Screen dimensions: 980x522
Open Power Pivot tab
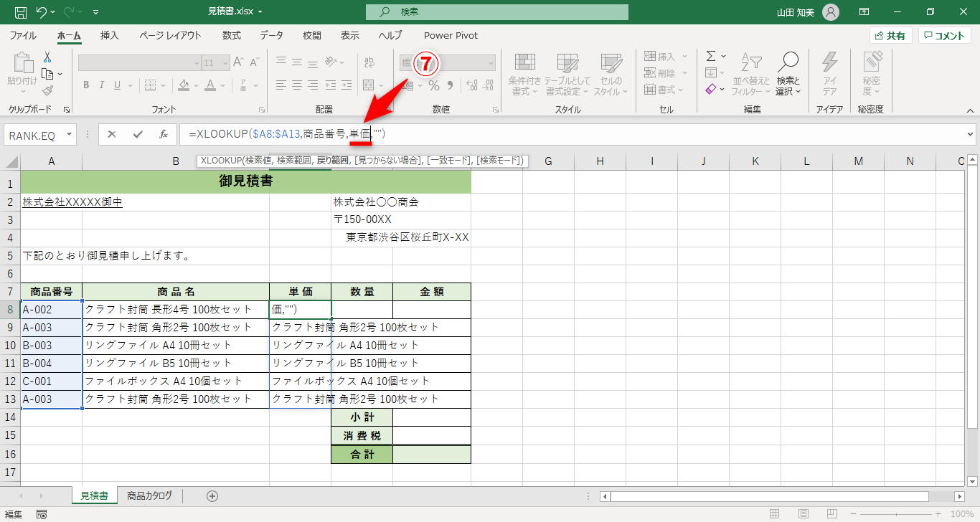(451, 35)
